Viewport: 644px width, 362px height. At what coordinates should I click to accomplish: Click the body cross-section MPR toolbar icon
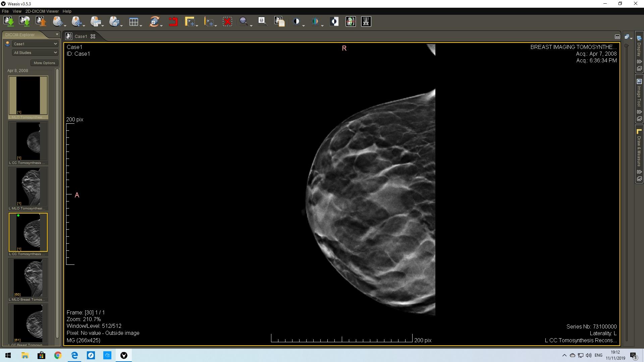click(x=351, y=22)
